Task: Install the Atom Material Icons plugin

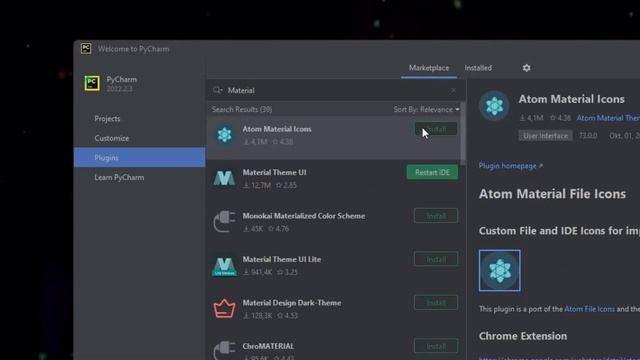Action: pyautogui.click(x=436, y=129)
